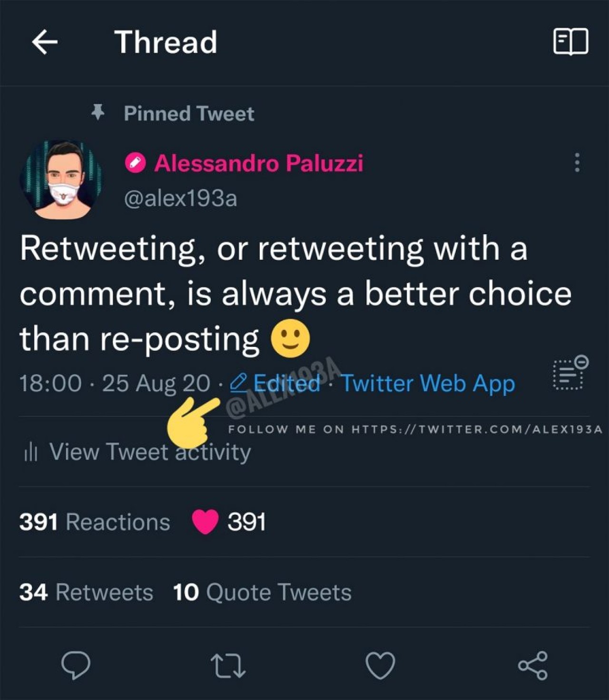Screen dimensions: 609x700
Task: Tap the Twitter Web App source link
Action: pyautogui.click(x=427, y=384)
